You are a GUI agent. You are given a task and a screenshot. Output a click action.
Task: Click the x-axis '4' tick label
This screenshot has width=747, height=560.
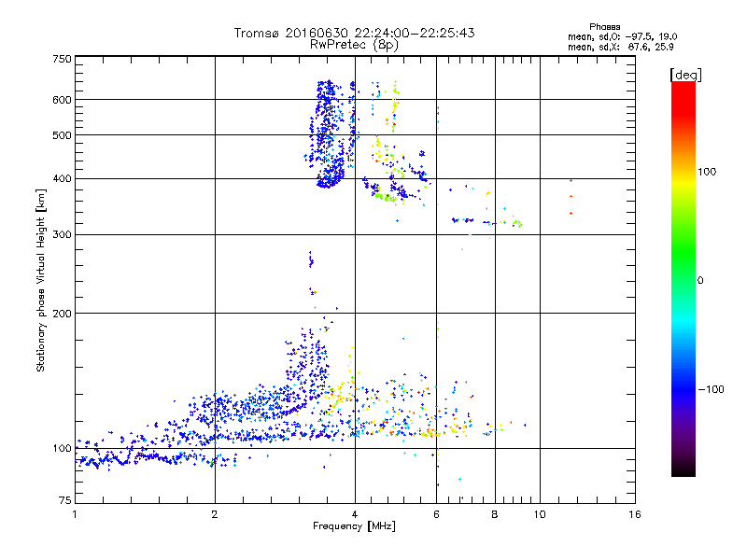(355, 514)
